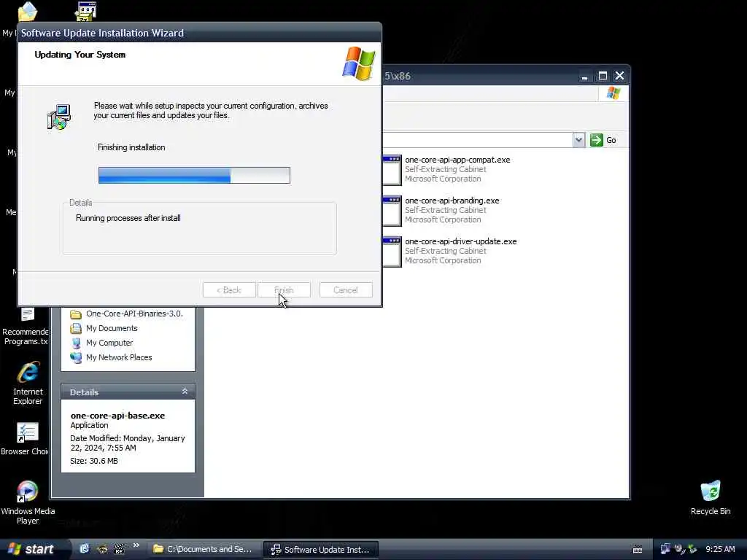The image size is (747, 560).
Task: Click the Back button in the wizard
Action: tap(229, 290)
